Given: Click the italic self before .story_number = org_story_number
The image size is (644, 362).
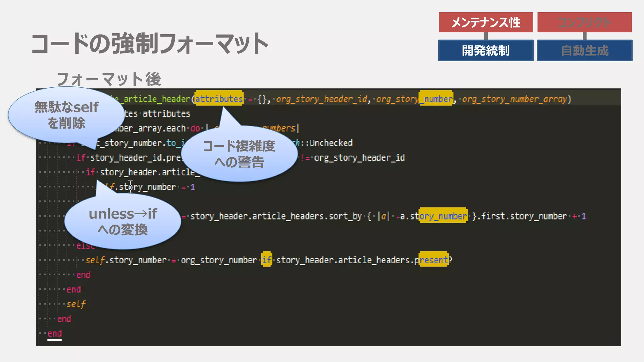Looking at the screenshot, I should pos(95,260).
